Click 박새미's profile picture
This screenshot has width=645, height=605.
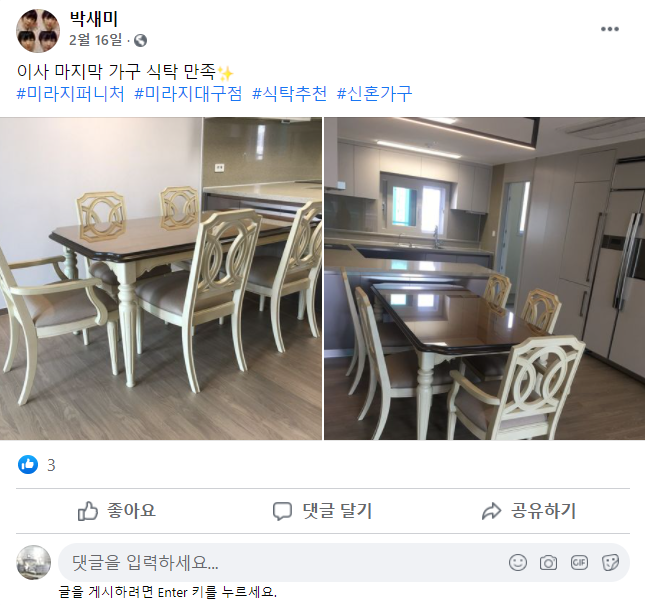tap(38, 31)
